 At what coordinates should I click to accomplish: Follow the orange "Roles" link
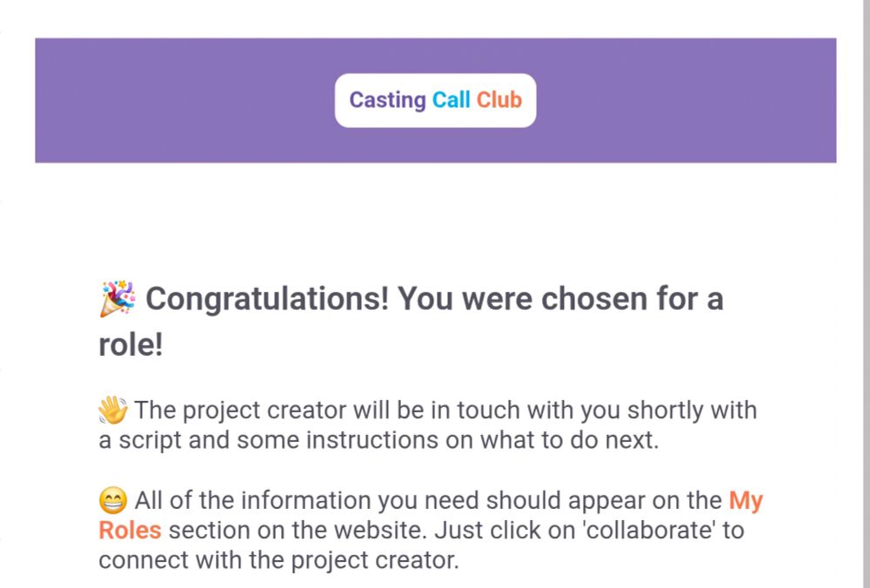(x=130, y=531)
